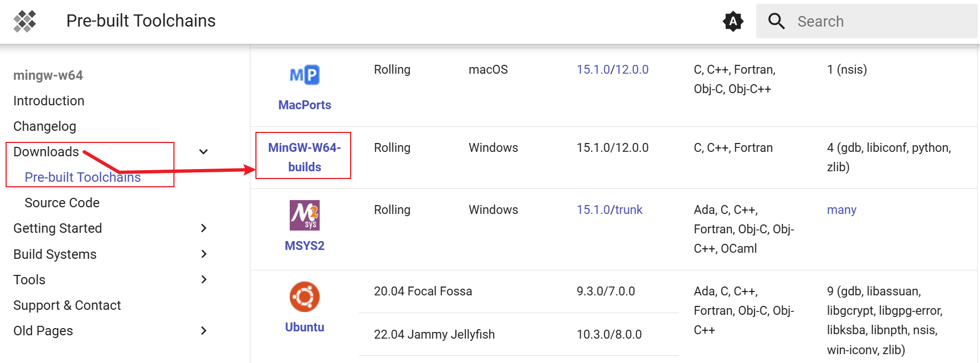Screen dimensions: 980x363
Task: Open the Source Code page
Action: (x=62, y=203)
